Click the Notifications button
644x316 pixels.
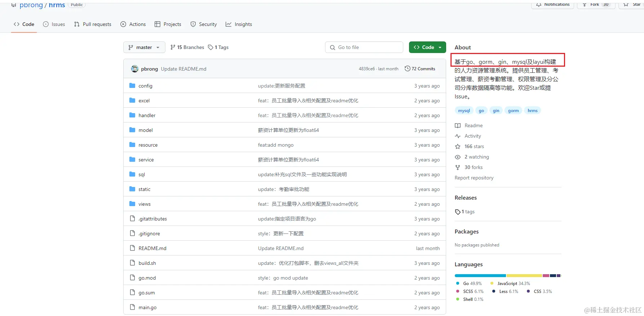coord(552,5)
